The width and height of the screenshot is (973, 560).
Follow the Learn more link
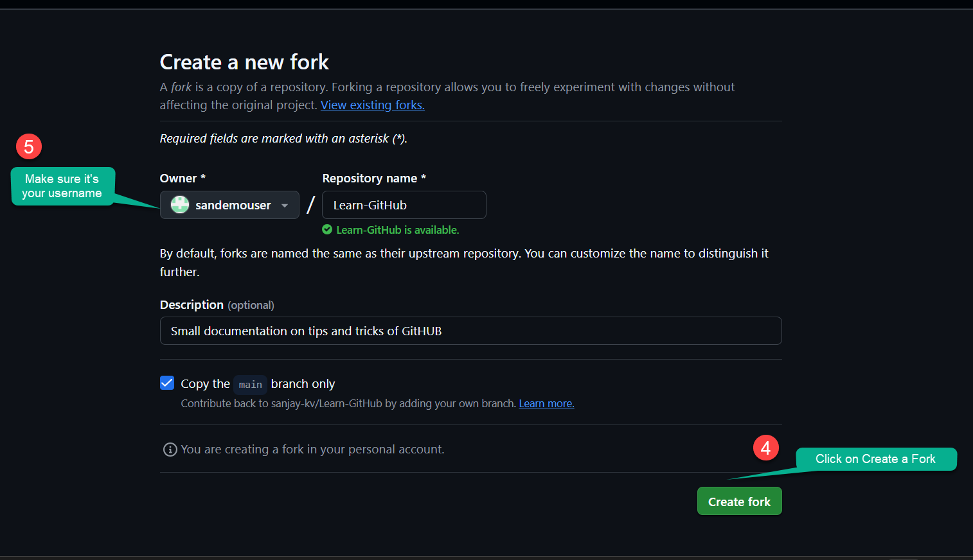pyautogui.click(x=546, y=403)
